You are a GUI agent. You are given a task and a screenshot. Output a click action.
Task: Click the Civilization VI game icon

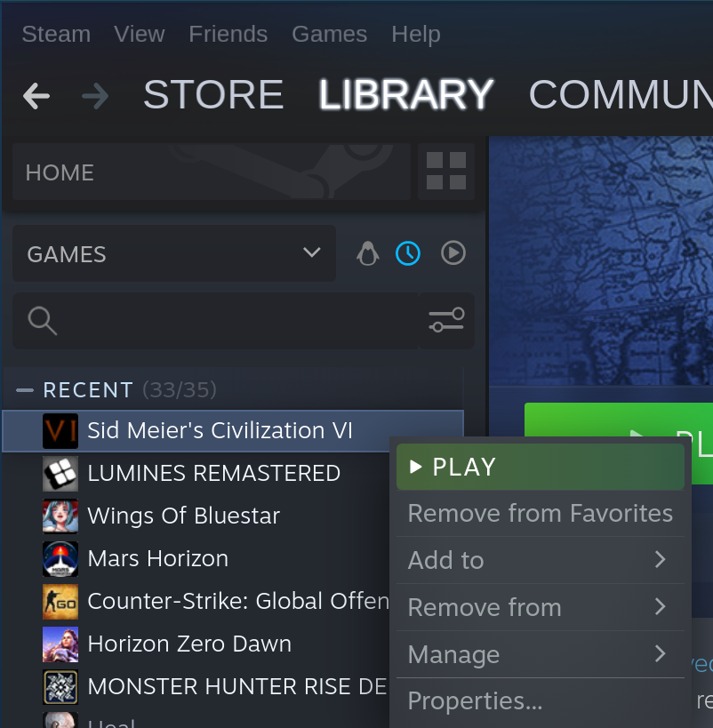pyautogui.click(x=60, y=431)
